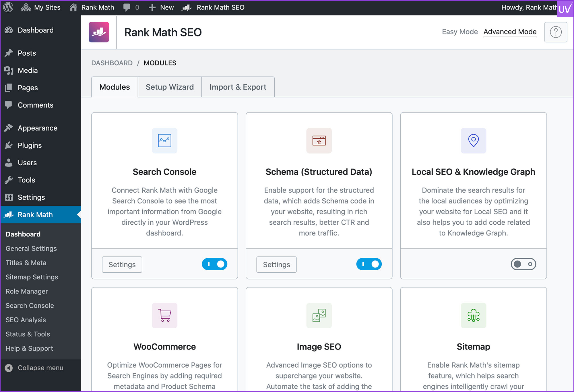Open Schema module Settings button

pos(276,264)
